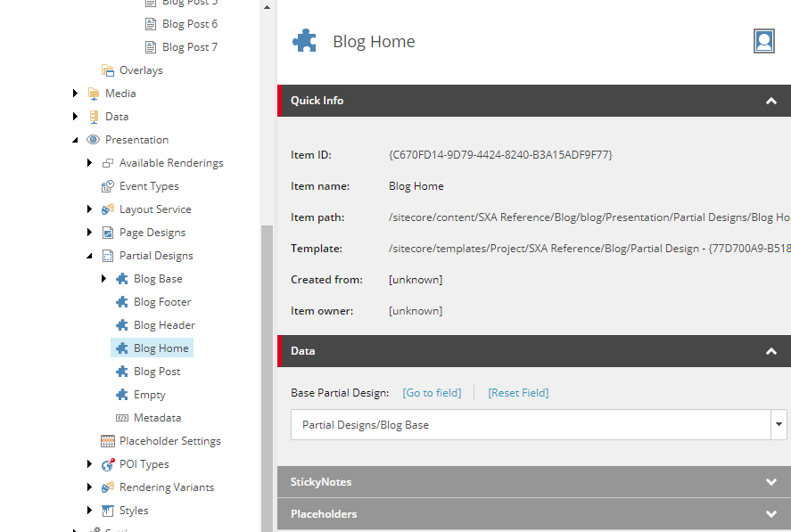Expand the Media tree node
This screenshot has height=532, width=791.
coord(75,93)
